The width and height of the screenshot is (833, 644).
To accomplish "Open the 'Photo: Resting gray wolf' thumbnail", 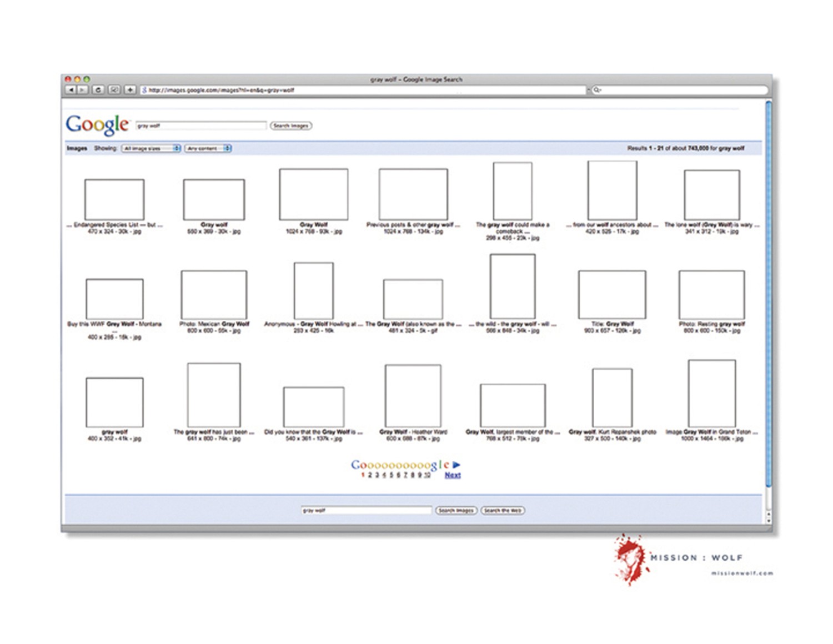I will point(712,295).
